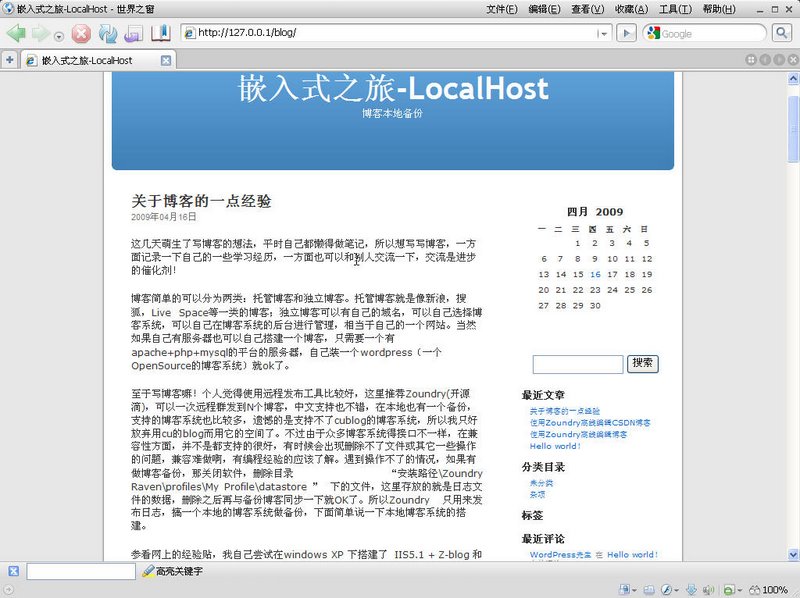The height and width of the screenshot is (598, 800).
Task: Open the Hello world! recent post link
Action: click(555, 446)
